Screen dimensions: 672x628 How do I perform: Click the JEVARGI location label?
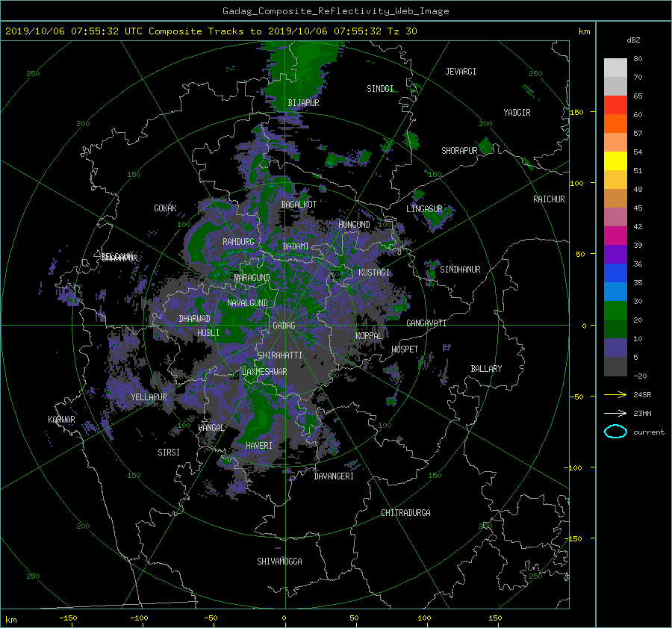coord(461,72)
